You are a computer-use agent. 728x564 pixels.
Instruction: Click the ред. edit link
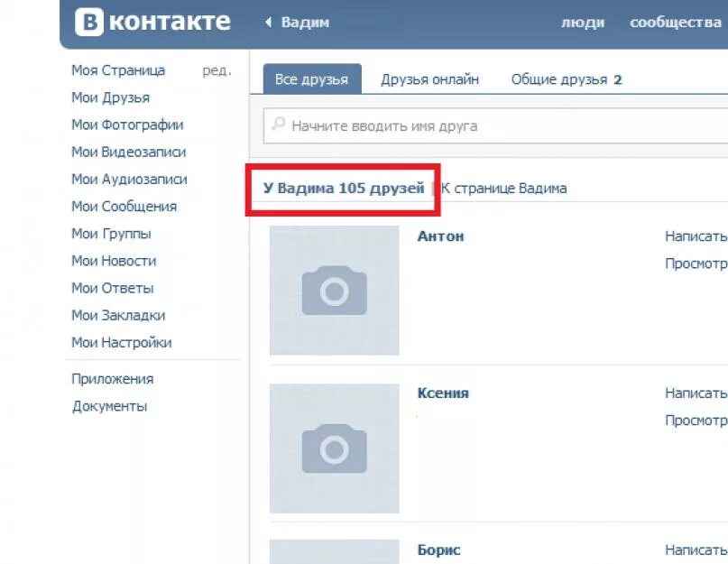(x=217, y=70)
